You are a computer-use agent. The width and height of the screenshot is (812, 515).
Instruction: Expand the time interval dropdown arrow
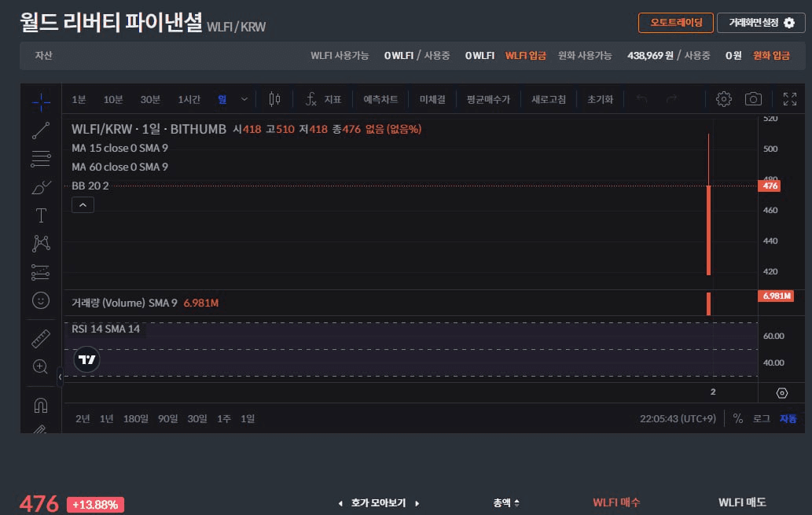[244, 99]
